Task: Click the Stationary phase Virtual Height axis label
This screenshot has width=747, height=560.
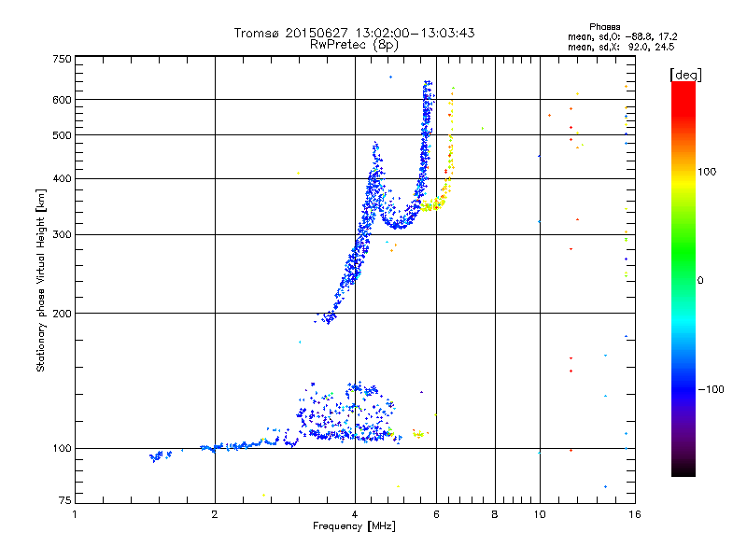Action: coord(40,280)
